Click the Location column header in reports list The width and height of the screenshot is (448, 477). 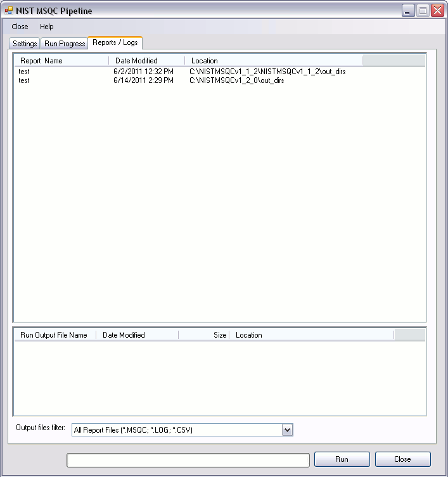tap(272, 61)
